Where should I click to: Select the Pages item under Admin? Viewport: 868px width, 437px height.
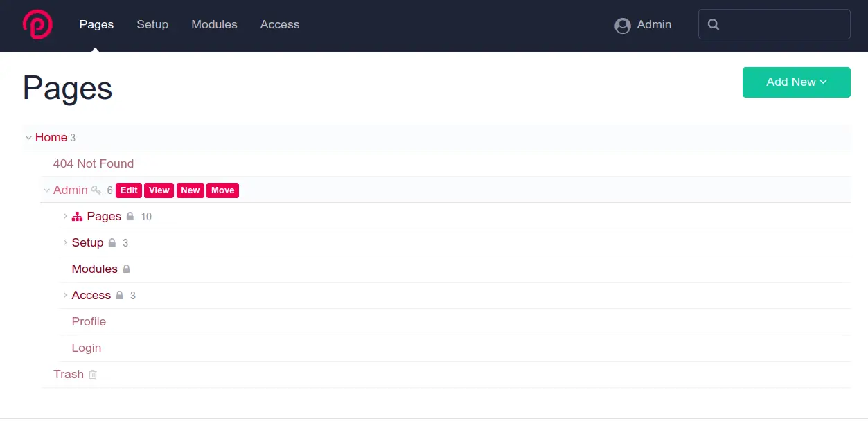104,216
